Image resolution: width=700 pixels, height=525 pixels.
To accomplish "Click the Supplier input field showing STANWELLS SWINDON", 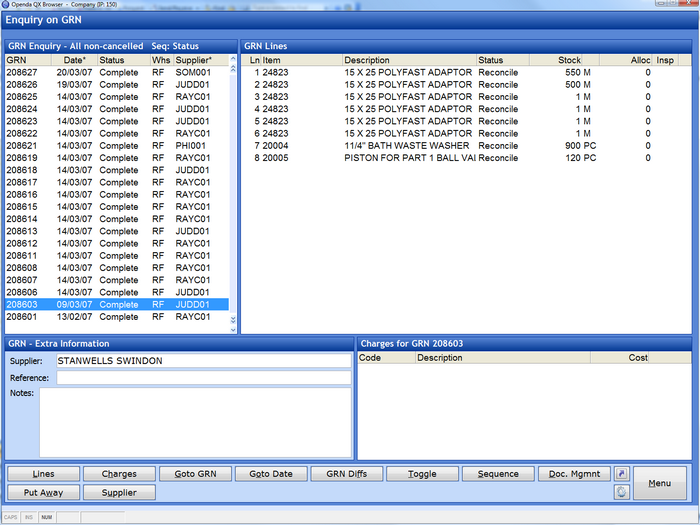I will point(204,361).
